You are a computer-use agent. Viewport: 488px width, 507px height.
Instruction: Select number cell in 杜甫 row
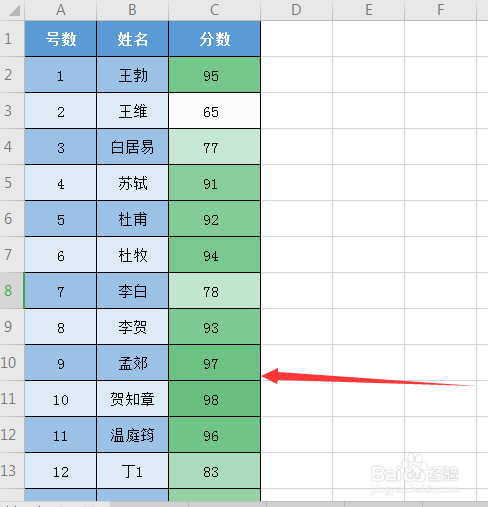coord(61,219)
